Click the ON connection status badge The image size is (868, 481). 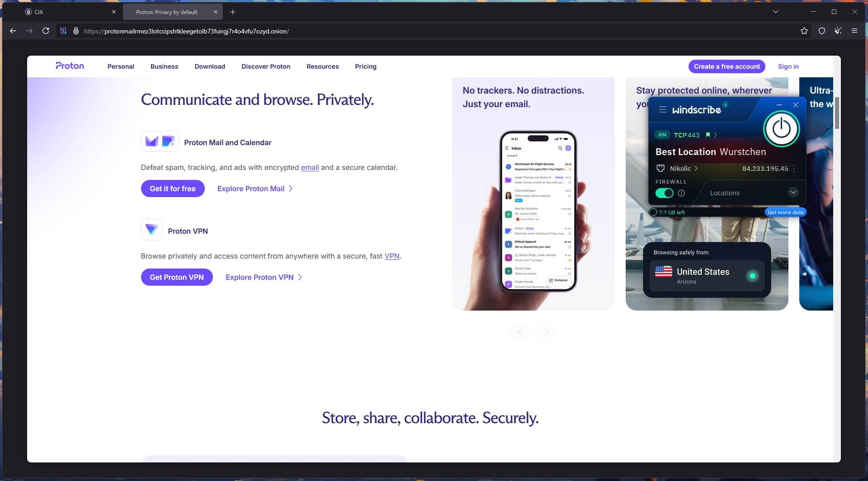(662, 135)
